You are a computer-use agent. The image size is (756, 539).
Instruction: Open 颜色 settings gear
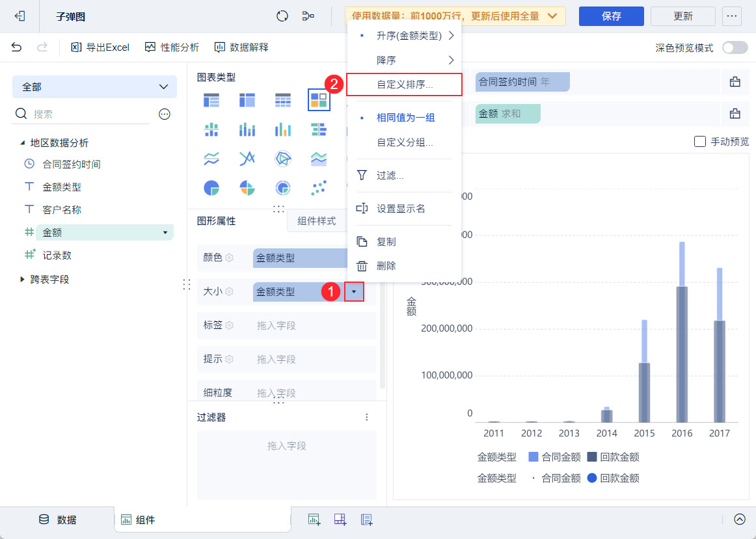click(x=230, y=257)
